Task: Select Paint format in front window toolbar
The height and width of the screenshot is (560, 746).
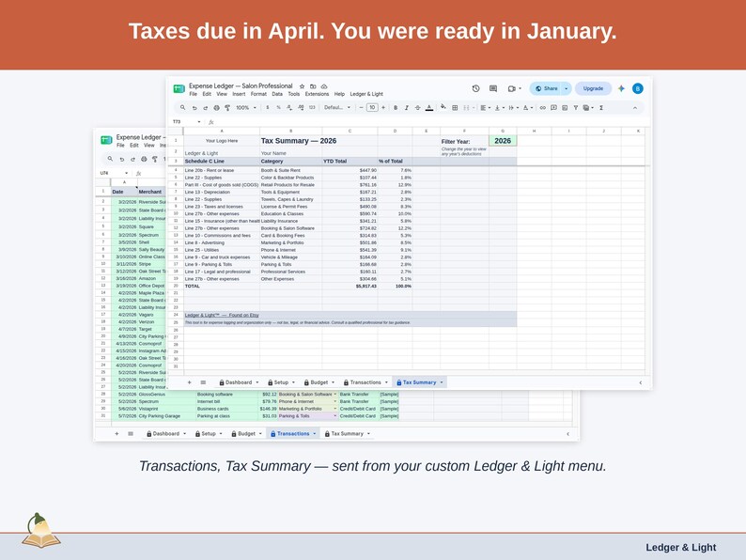Action: click(x=227, y=107)
